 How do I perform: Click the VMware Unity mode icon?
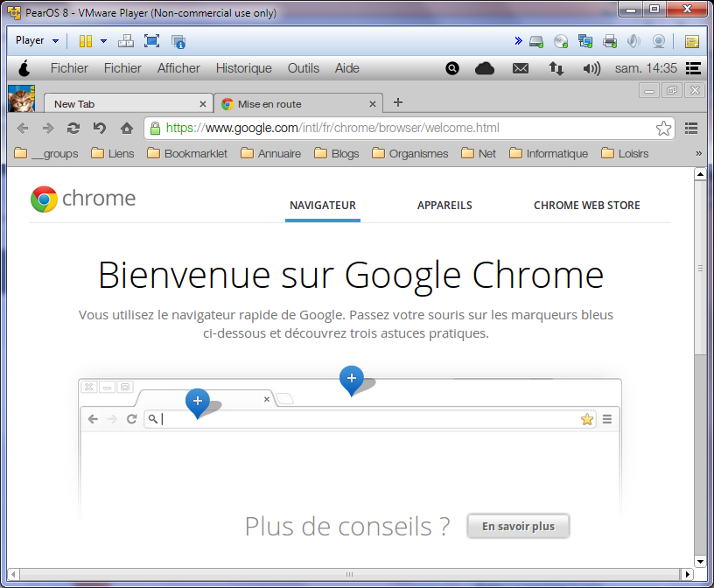click(x=178, y=41)
